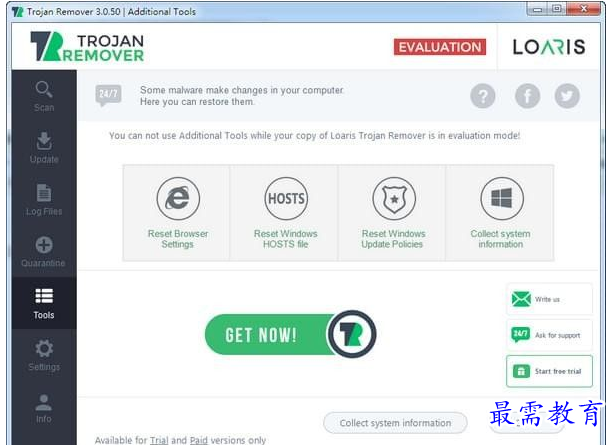Open the Twitter social icon
611x445 pixels.
pos(567,96)
